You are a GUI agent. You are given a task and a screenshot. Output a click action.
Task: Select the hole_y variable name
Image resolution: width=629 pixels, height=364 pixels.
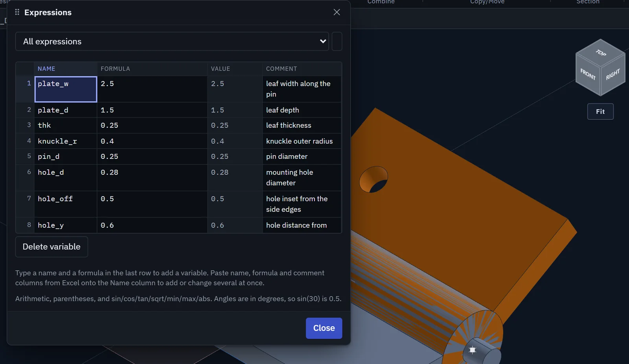[x=66, y=225]
